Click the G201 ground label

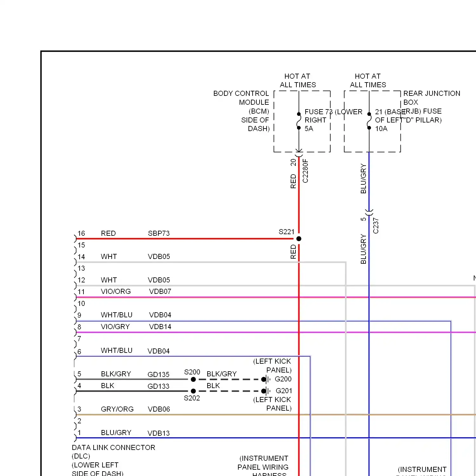pos(284,391)
